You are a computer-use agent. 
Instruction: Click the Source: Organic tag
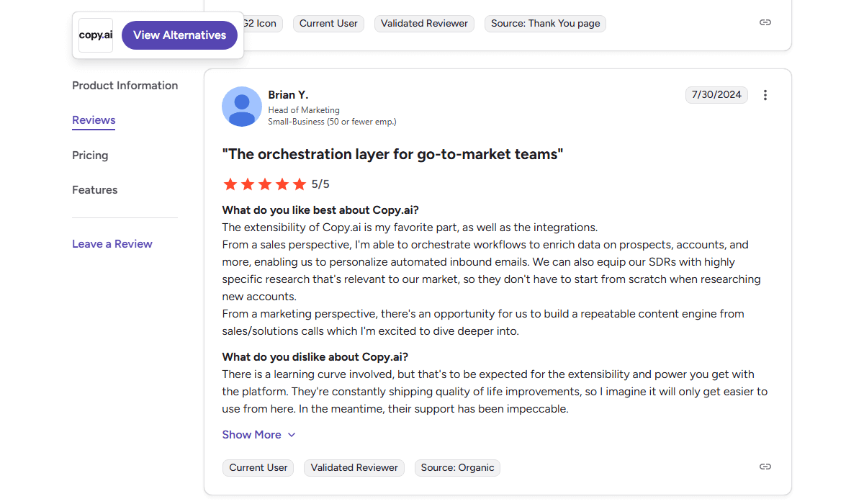pyautogui.click(x=457, y=468)
